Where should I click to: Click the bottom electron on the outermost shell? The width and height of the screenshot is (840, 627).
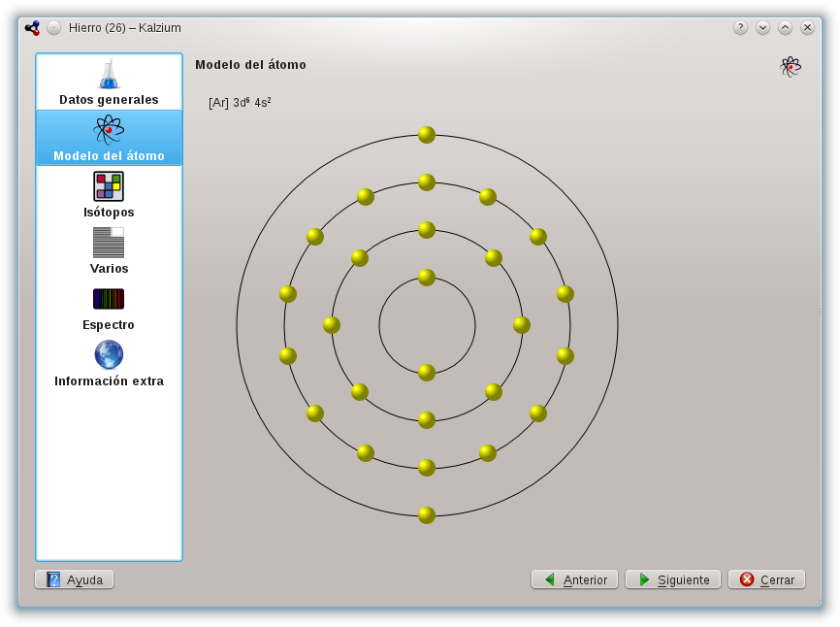(427, 515)
